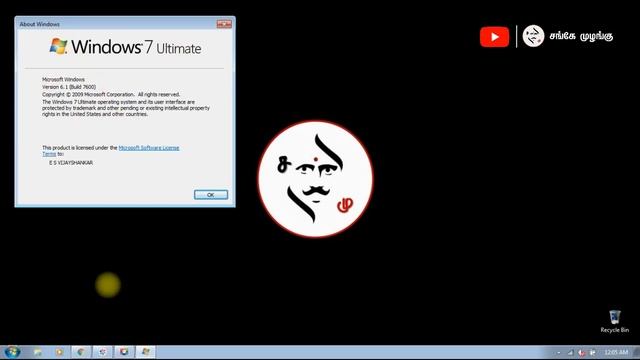This screenshot has height=360, width=640.
Task: Click the Version 6.1 (Build 7600) text
Action: tap(69, 87)
